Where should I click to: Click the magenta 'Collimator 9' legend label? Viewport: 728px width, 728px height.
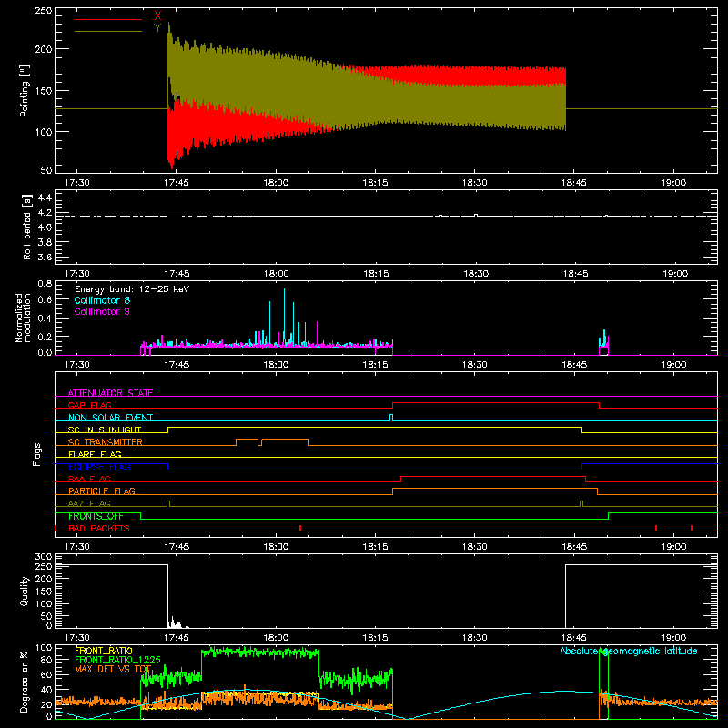click(102, 311)
